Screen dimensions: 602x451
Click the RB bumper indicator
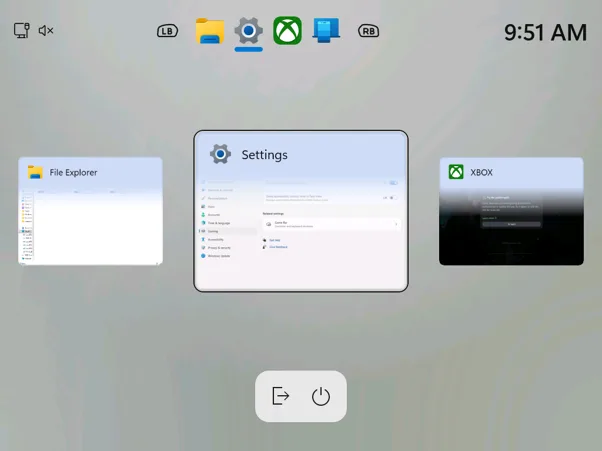(369, 31)
